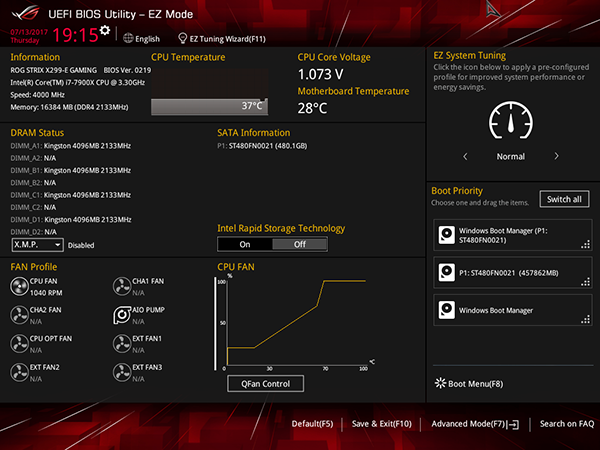Click DIMM_A1 Kingston 4096MB 2133MHz row
This screenshot has height=450, width=600.
click(71, 146)
